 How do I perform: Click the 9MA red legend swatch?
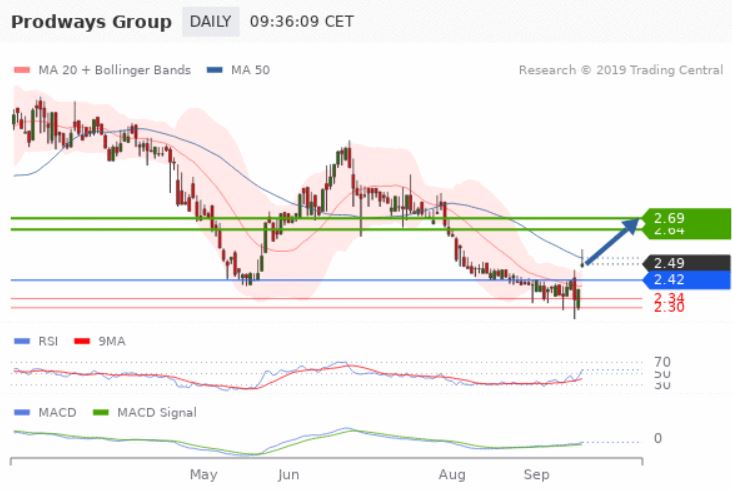pos(82,341)
